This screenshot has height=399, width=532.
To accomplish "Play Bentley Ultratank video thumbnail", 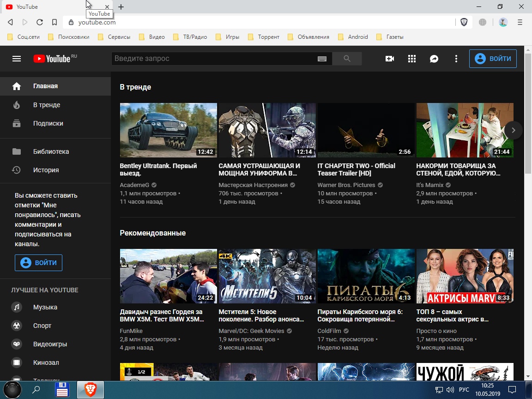I will tap(168, 130).
